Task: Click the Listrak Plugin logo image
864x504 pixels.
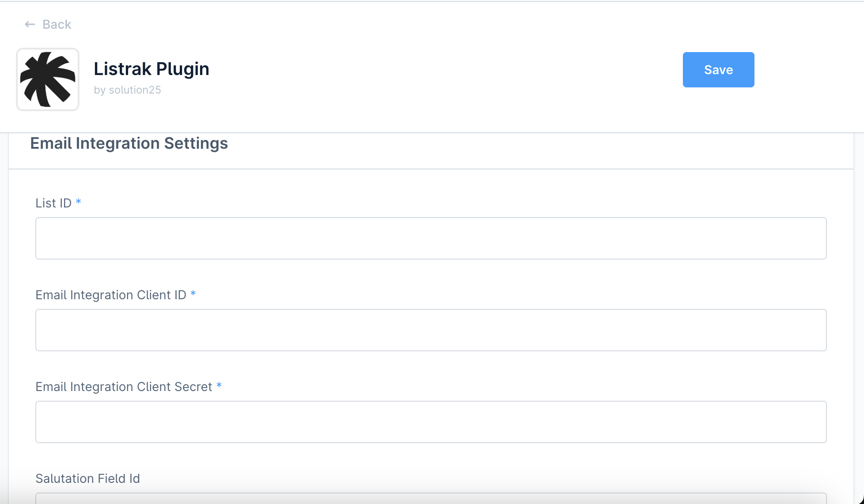Action: point(48,79)
